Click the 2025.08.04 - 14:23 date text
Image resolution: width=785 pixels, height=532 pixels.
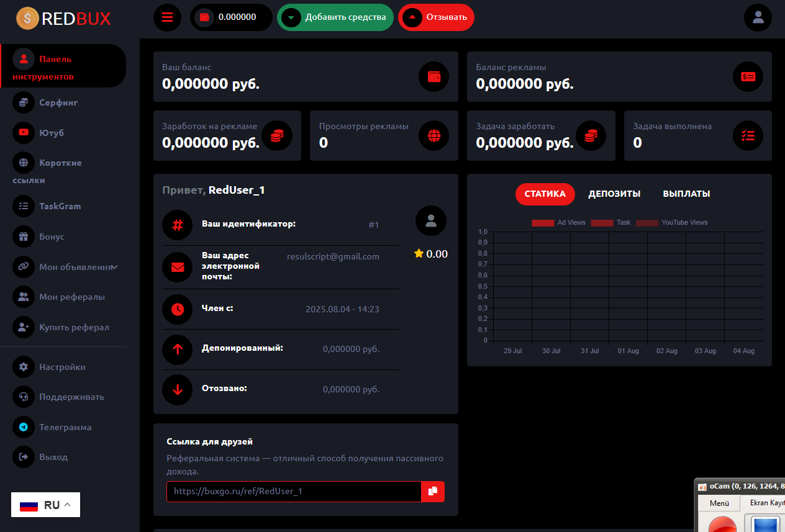pyautogui.click(x=342, y=309)
